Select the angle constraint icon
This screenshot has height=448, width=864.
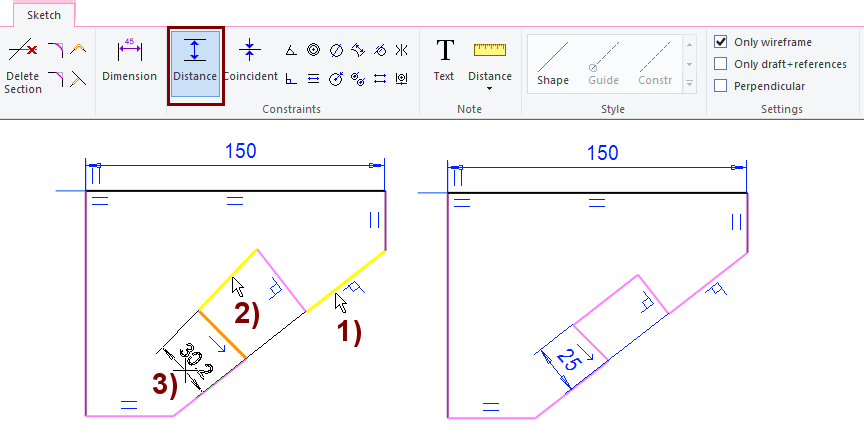pyautogui.click(x=291, y=50)
